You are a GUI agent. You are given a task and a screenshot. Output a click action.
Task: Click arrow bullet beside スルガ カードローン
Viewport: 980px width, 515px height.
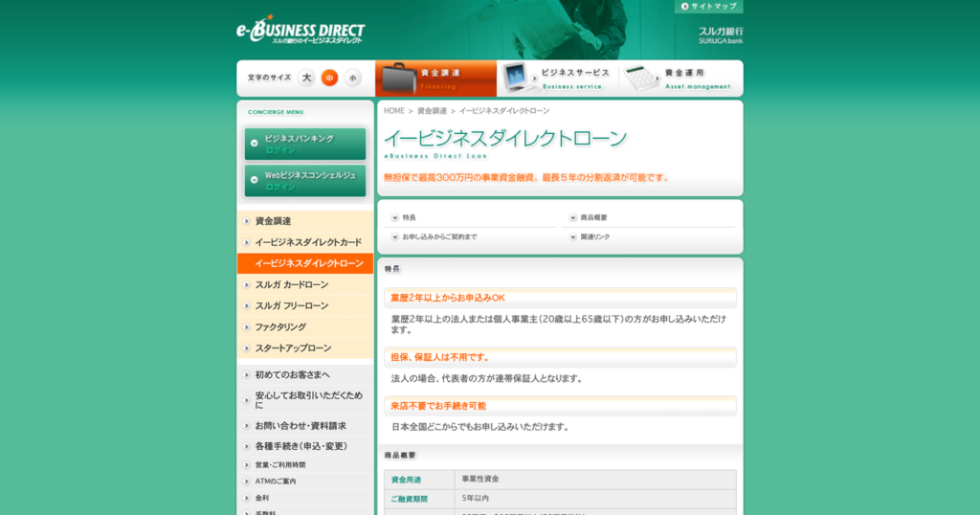[246, 285]
